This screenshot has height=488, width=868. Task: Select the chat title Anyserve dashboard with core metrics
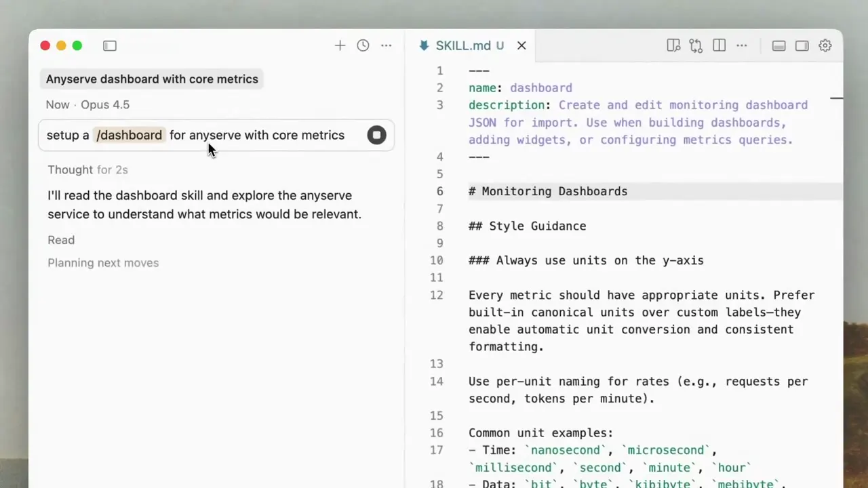152,79
